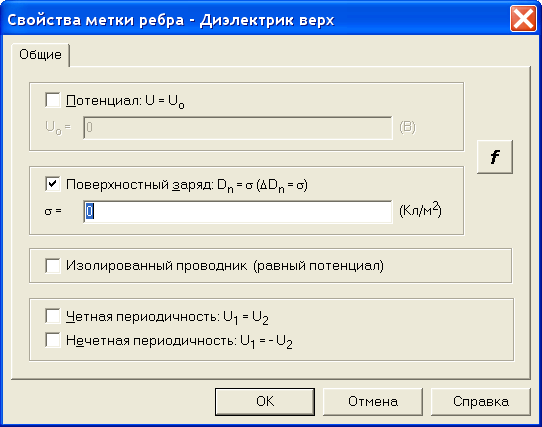Click the Нечетная периодичность U1 = -U2 label
542x427 pixels.
click(179, 341)
